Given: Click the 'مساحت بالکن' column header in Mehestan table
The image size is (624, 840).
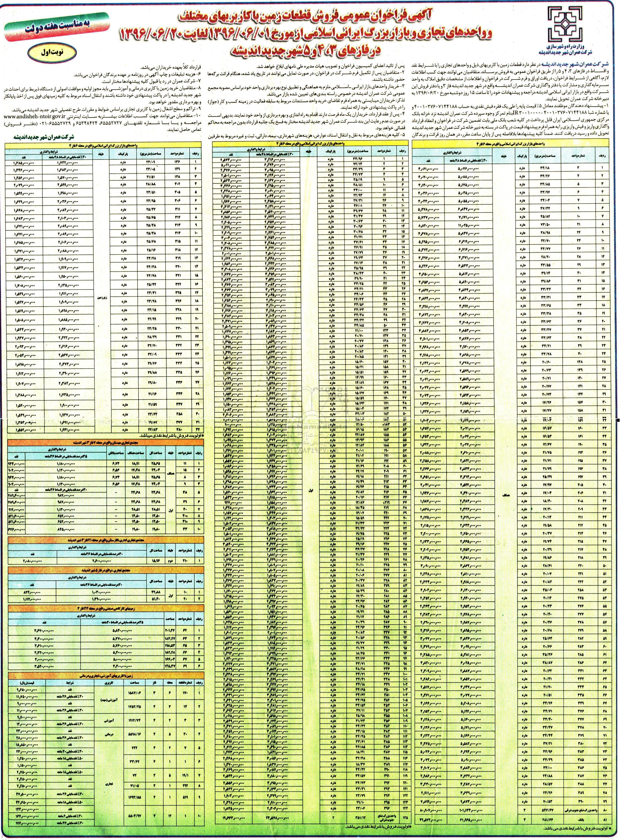Looking at the screenshot, I should pos(116,453).
